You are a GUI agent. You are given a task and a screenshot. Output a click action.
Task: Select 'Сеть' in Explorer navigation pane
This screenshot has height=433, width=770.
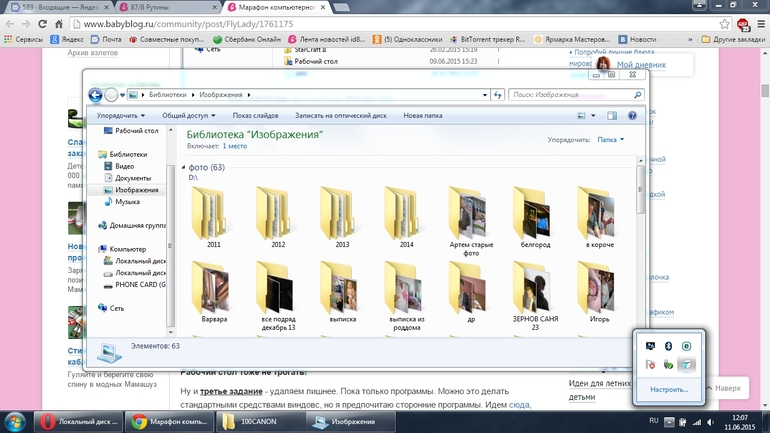click(111, 308)
